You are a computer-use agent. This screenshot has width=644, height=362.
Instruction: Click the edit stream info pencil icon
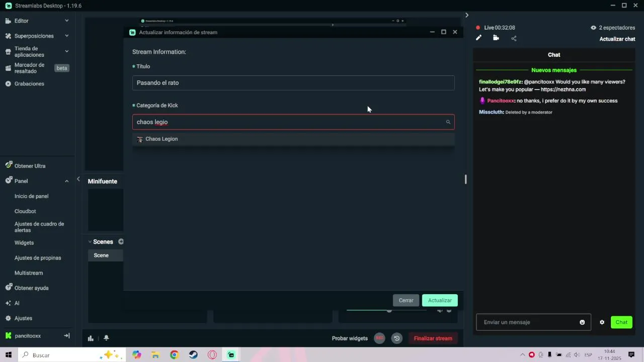point(479,38)
